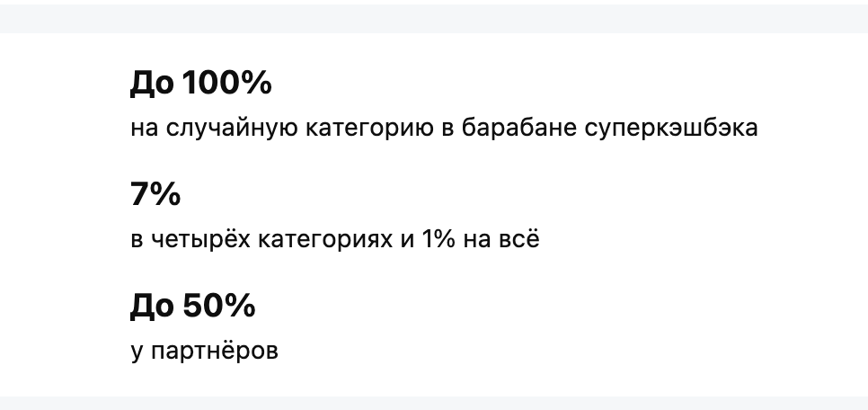The width and height of the screenshot is (868, 410).
Task: Click the "До 50%" heading
Action: [192, 307]
